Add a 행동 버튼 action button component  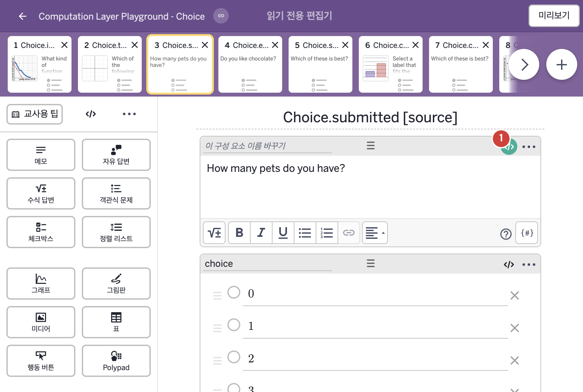point(41,361)
